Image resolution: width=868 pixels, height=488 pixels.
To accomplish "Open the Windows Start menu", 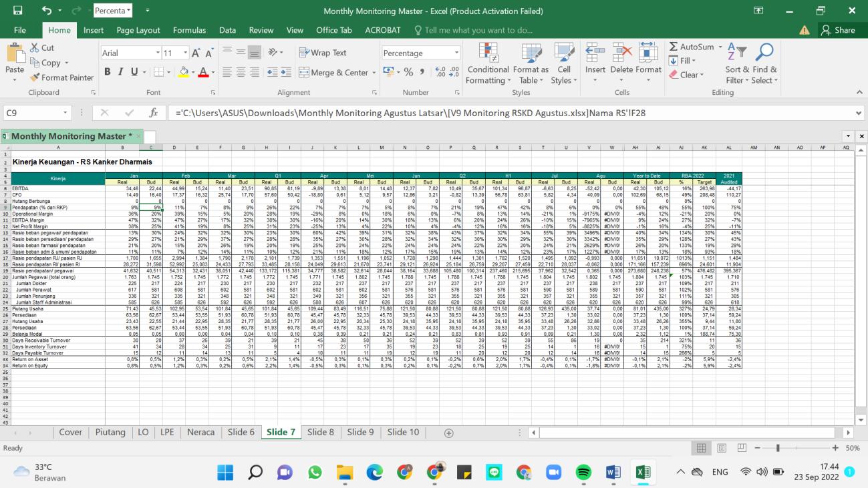I will (x=225, y=472).
